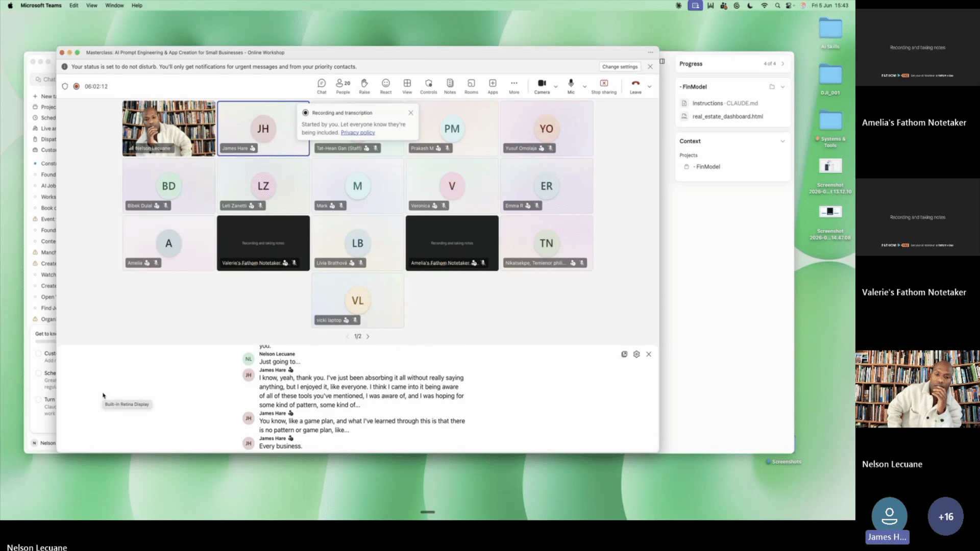The image size is (980, 551).
Task: Expand Leave options arrow
Action: tap(650, 87)
